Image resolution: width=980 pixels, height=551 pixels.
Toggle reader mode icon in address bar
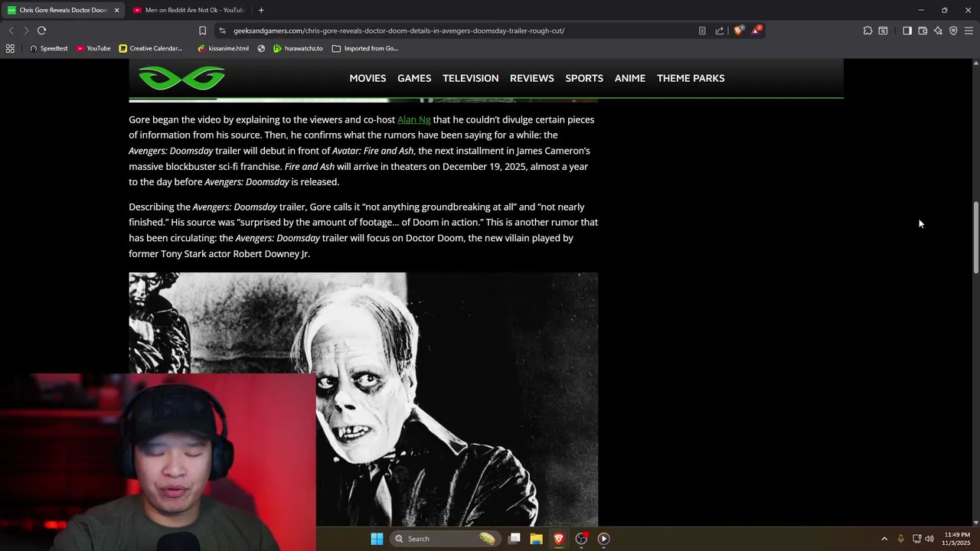pyautogui.click(x=702, y=31)
